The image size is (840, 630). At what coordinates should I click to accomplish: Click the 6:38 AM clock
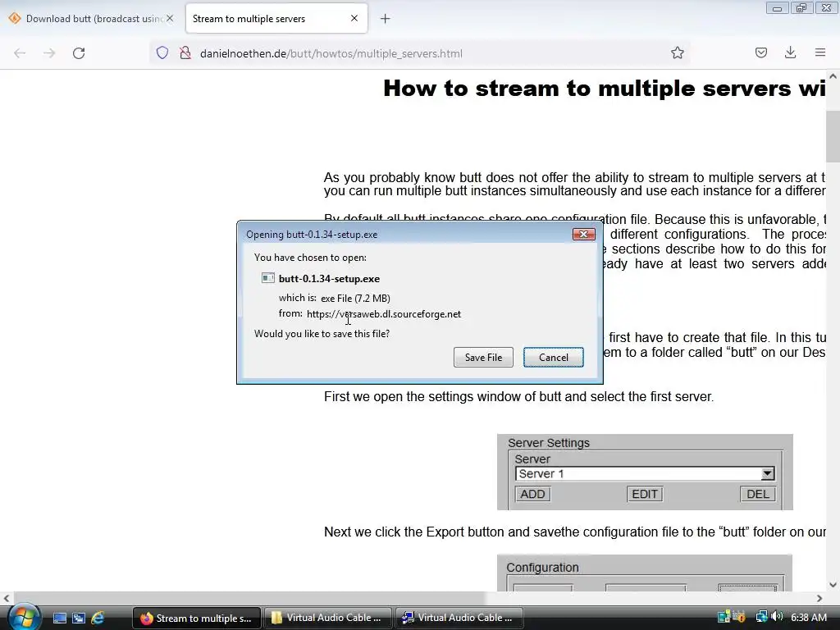(x=808, y=617)
